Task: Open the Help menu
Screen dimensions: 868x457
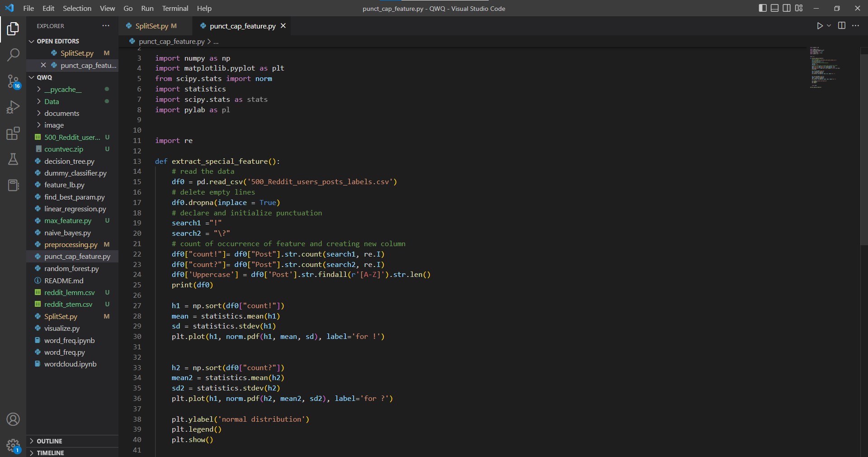Action: point(204,8)
